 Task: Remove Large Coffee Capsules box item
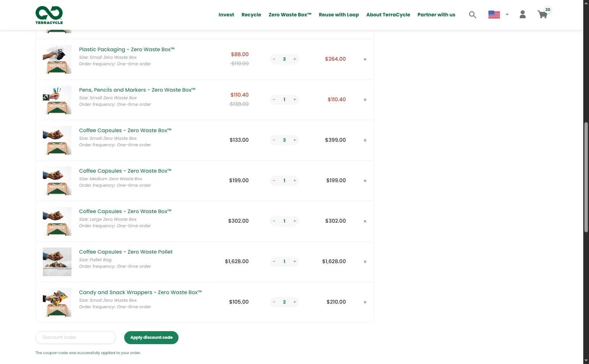click(365, 221)
